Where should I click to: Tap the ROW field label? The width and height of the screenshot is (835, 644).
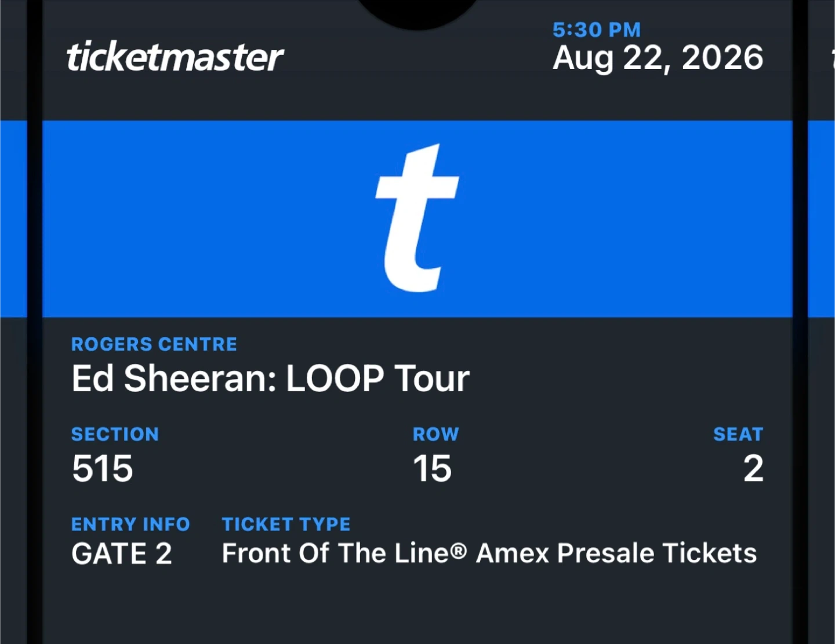coord(435,434)
